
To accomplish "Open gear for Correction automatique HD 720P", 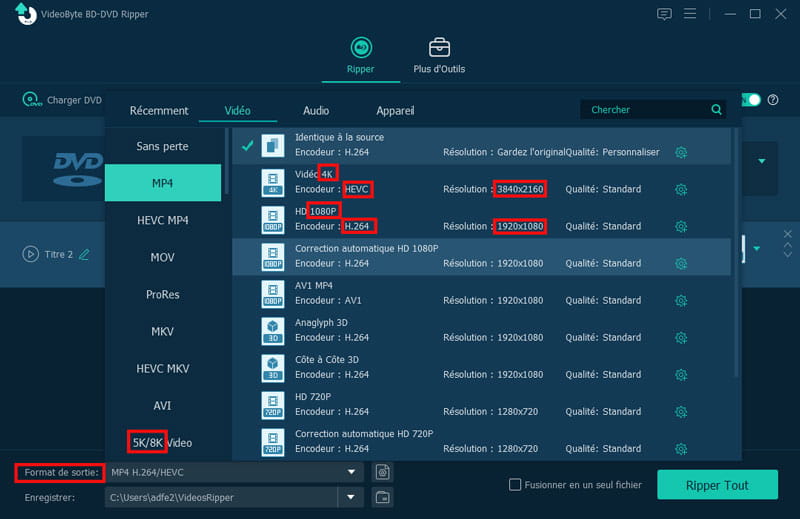I will 681,449.
